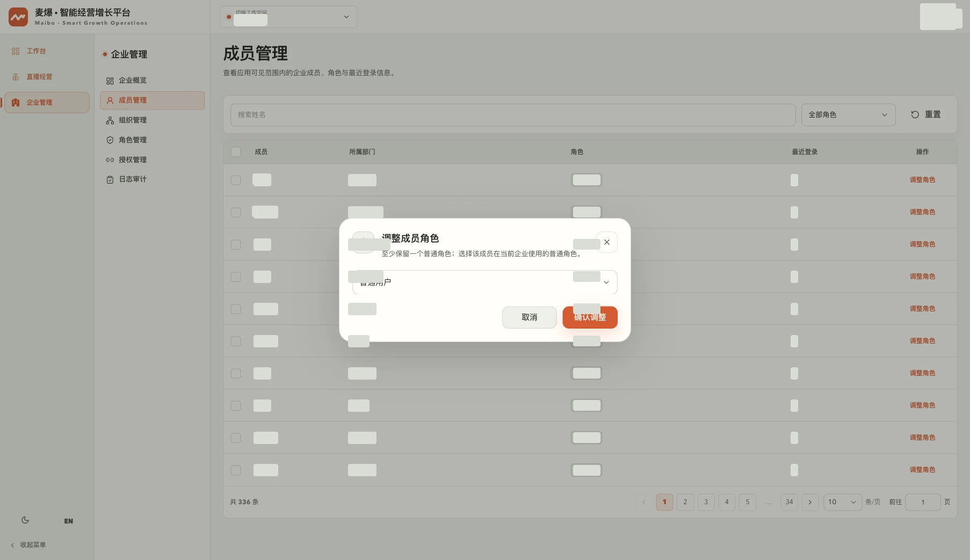
Task: Switch language with EN icon
Action: [69, 521]
